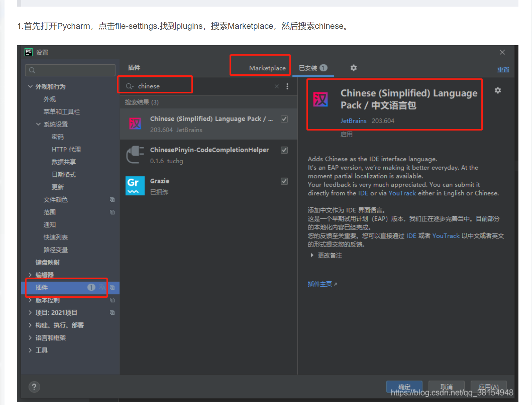Click the PyCharm logo icon in title bar
The height and width of the screenshot is (405, 532).
pyautogui.click(x=28, y=52)
